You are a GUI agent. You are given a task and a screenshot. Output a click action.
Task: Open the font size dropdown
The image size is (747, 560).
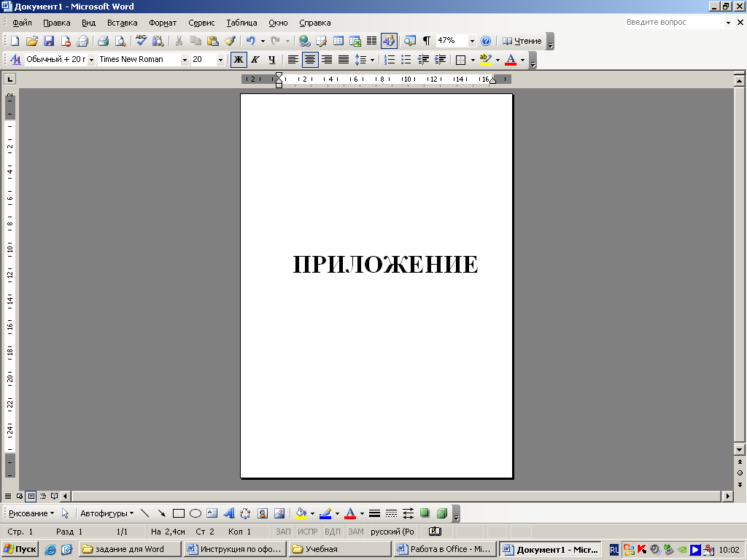click(220, 60)
